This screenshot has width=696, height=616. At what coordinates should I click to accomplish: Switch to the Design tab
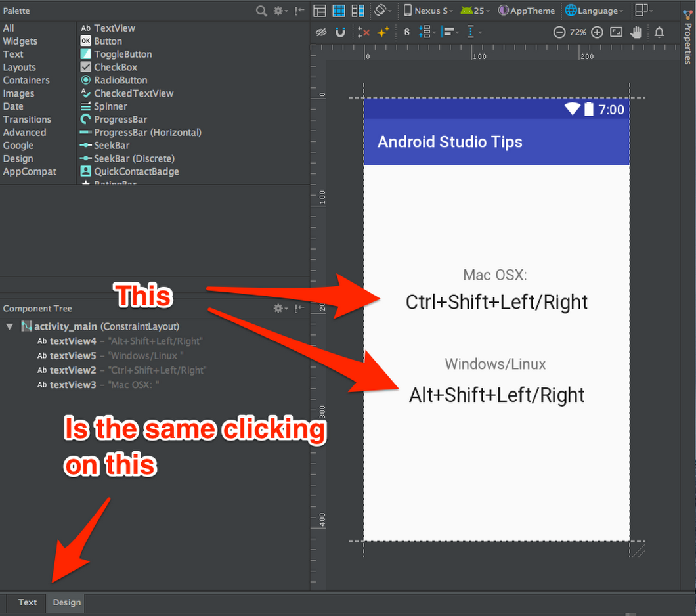(66, 602)
